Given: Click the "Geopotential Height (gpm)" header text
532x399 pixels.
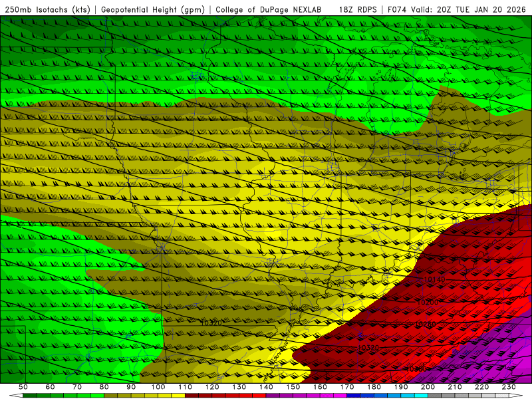Looking at the screenshot, I should click(x=153, y=10).
